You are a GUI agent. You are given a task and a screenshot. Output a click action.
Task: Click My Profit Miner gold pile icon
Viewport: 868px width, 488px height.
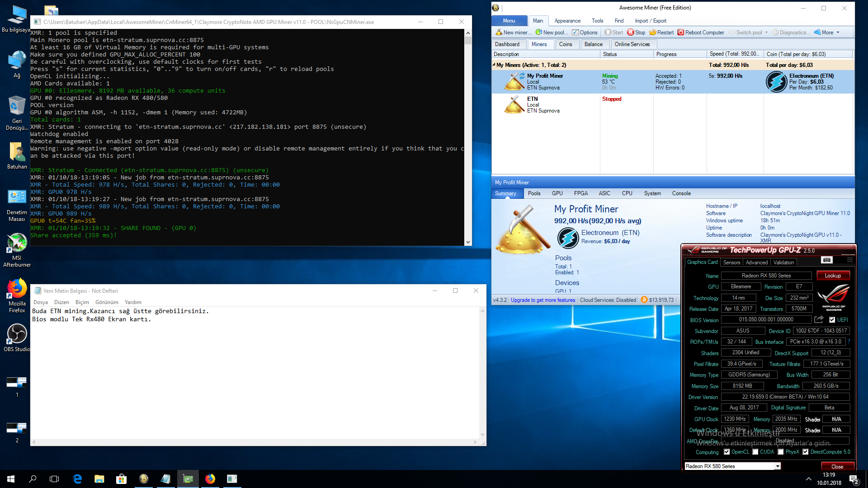point(514,81)
